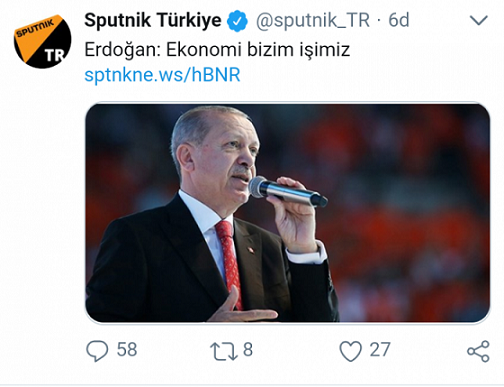
Task: Click the TR letters in the avatar
Action: [54, 56]
